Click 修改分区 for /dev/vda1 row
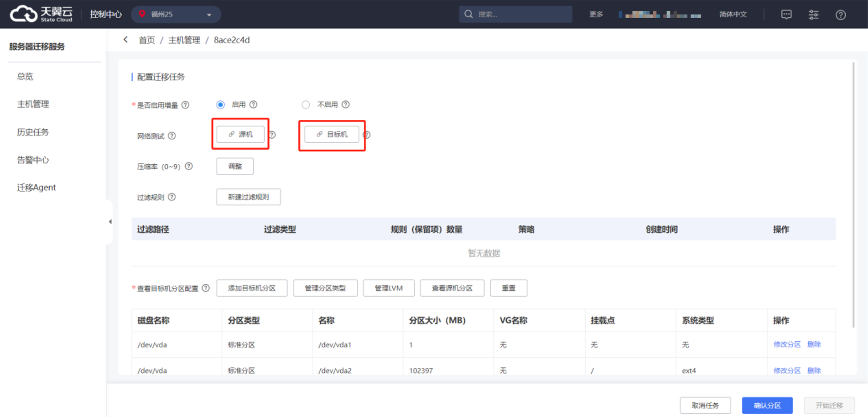The image size is (868, 417). click(x=787, y=344)
